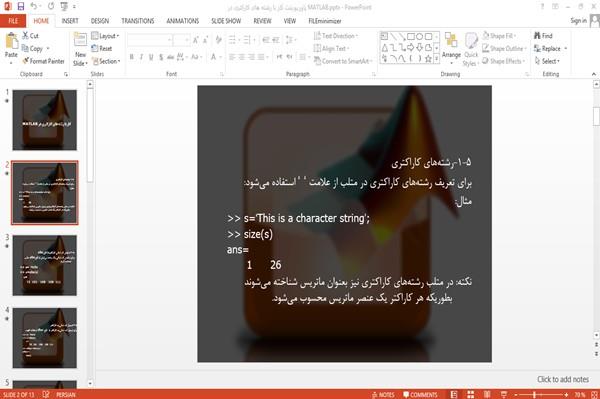Click the Save icon in quick access toolbar
Screen dimensions: 600x399
(x=21, y=6)
